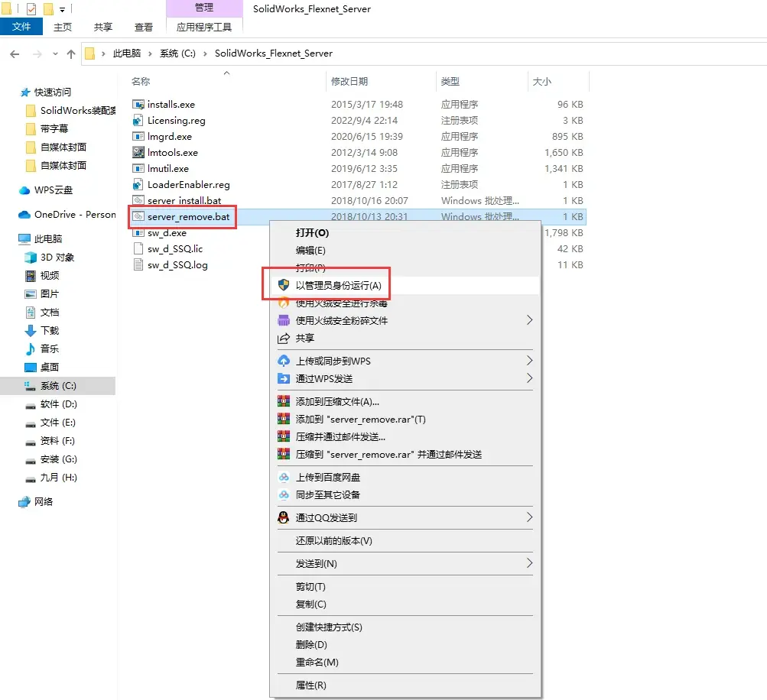This screenshot has height=700, width=767.
Task: Select 文档 in the sidebar
Action: (x=50, y=313)
